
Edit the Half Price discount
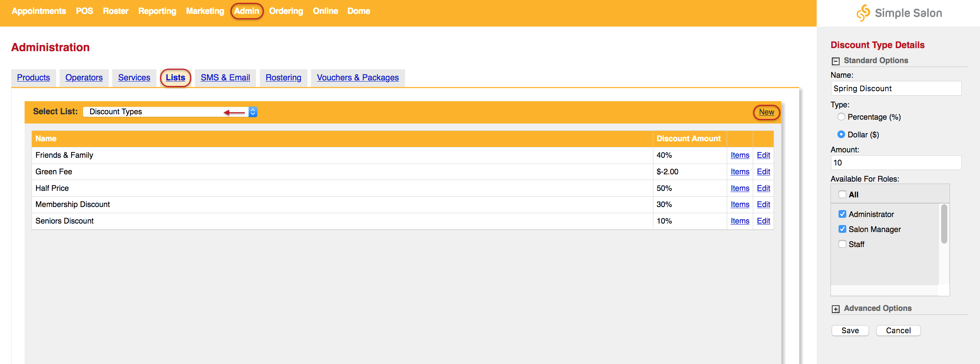[x=763, y=188]
